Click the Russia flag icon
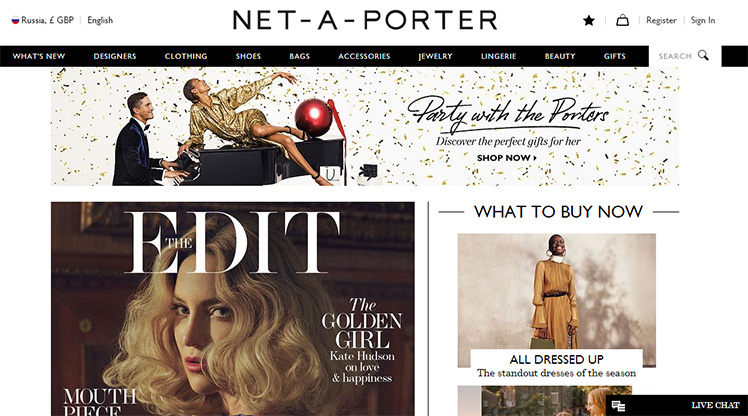Viewport: 748px width, 416px height. [x=15, y=20]
